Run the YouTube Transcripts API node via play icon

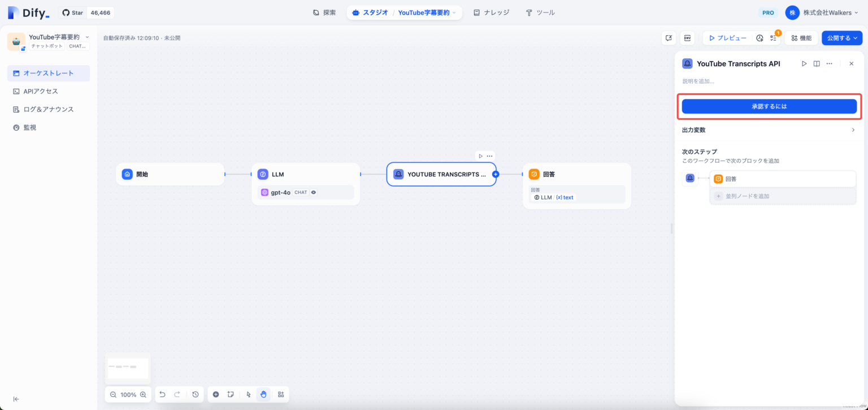pyautogui.click(x=805, y=63)
